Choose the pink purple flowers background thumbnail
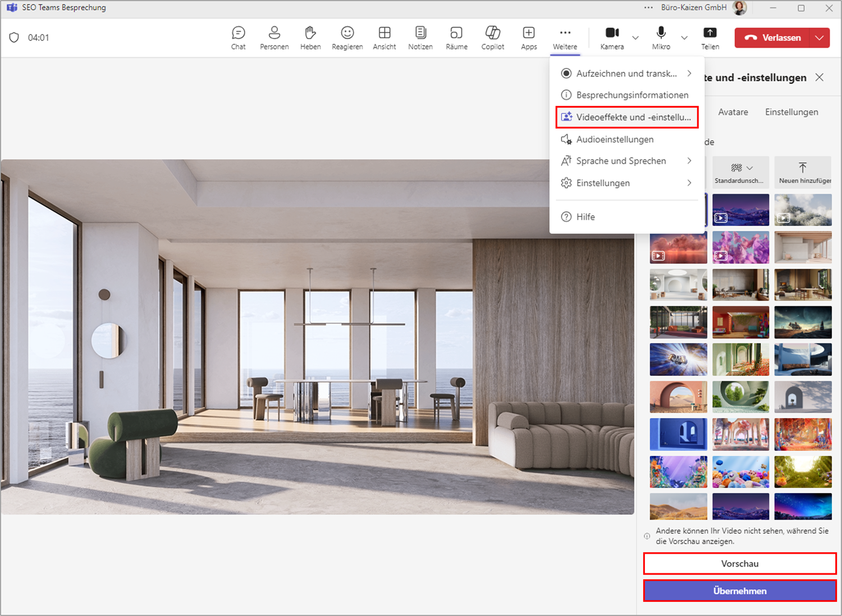This screenshot has height=616, width=842. tap(740, 247)
